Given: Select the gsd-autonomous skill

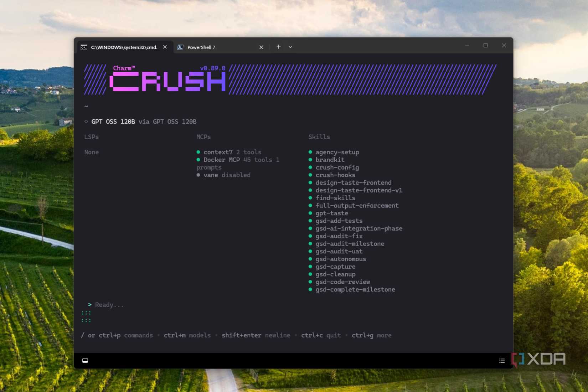Looking at the screenshot, I should [x=337, y=259].
